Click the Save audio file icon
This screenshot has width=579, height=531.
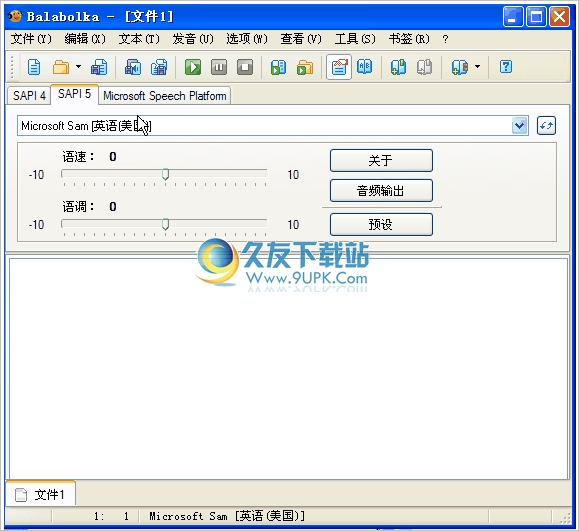coord(133,67)
